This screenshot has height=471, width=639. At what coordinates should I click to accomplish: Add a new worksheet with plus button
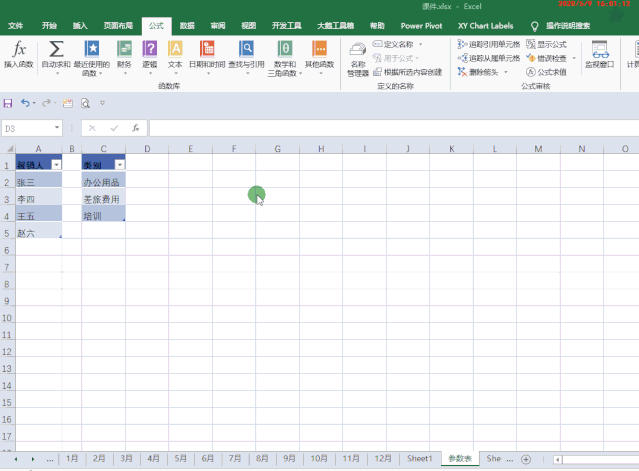click(526, 459)
